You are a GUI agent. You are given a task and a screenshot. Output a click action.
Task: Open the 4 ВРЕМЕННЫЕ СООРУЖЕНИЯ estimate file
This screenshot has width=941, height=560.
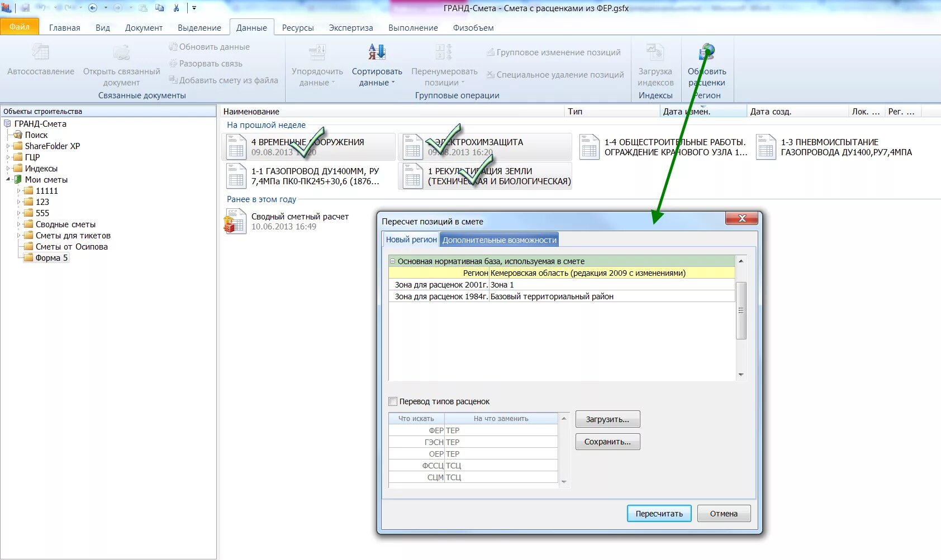(308, 147)
